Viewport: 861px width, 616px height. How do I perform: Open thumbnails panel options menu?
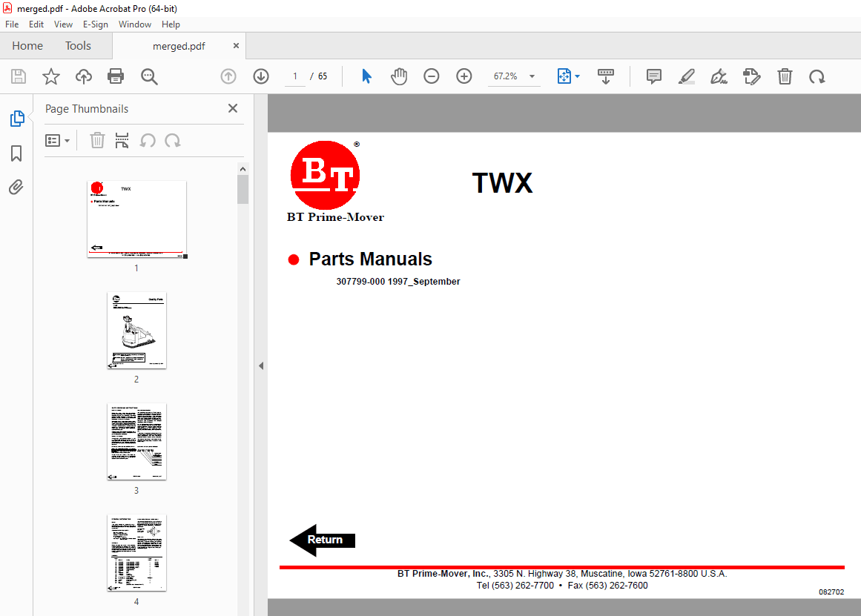point(57,141)
